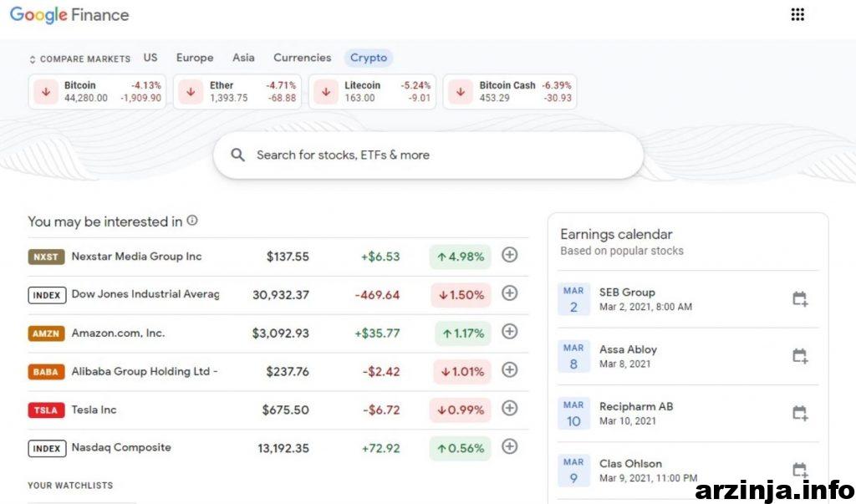Switch to the Currencies tab
The height and width of the screenshot is (504, 856).
pos(303,58)
